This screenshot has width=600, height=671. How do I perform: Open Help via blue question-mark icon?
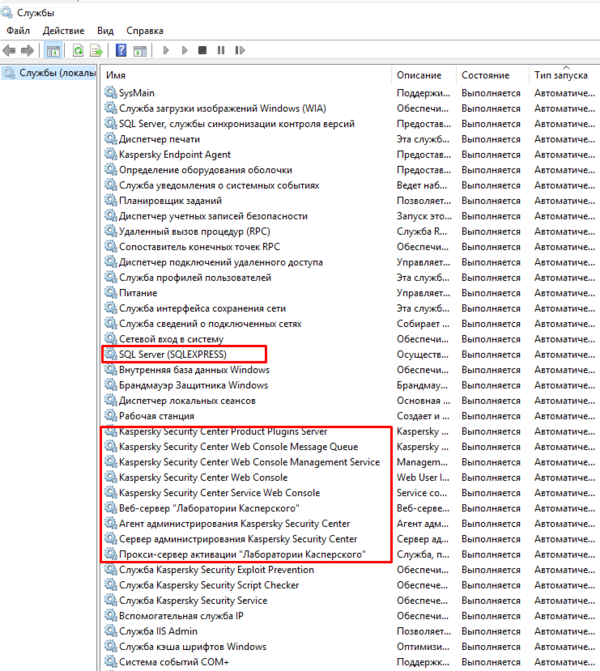tap(120, 50)
